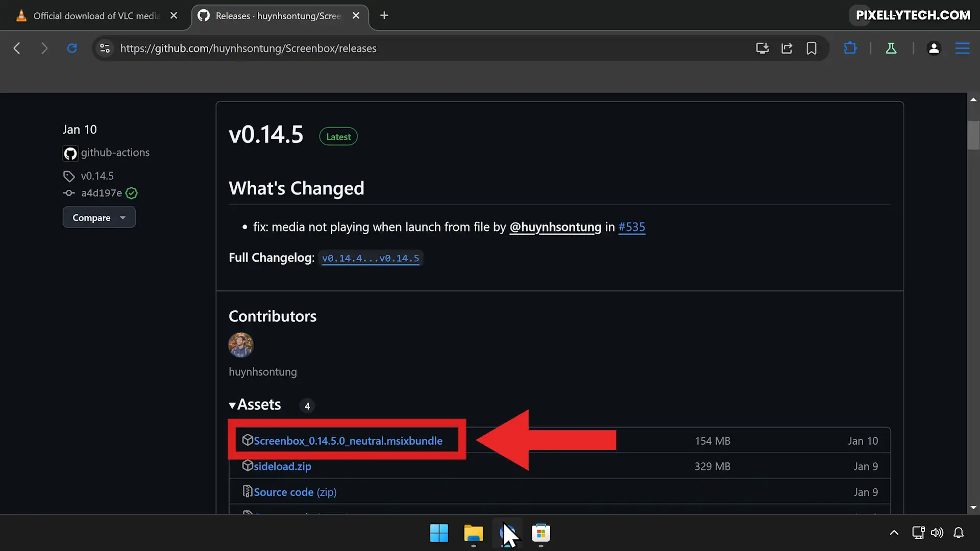
Task: Show hidden system tray icons
Action: 894,533
